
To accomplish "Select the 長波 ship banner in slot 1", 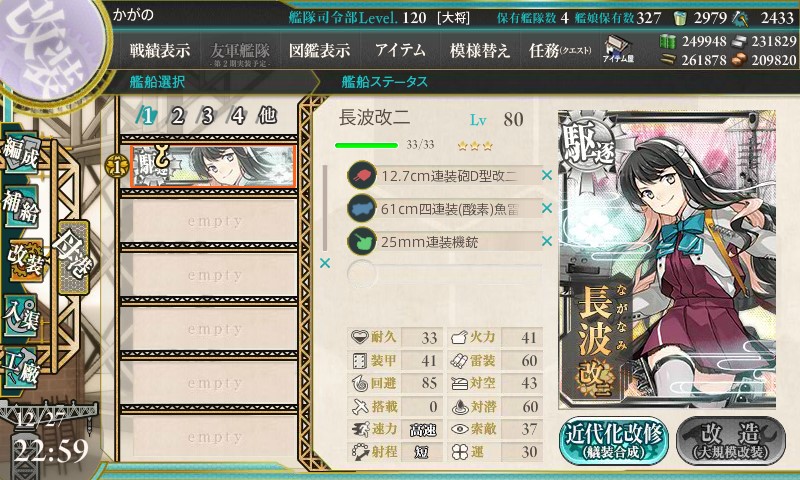I will [x=213, y=166].
